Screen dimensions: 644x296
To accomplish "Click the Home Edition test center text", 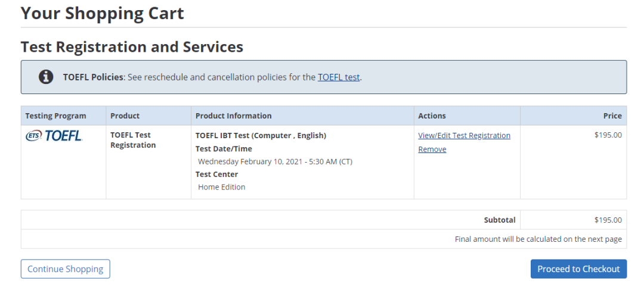I will tap(221, 187).
